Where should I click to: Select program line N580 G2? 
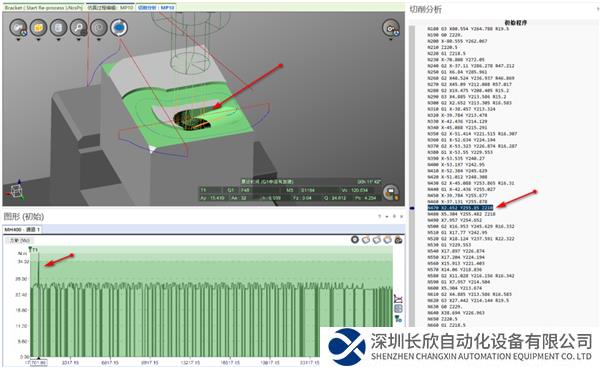pos(471,276)
